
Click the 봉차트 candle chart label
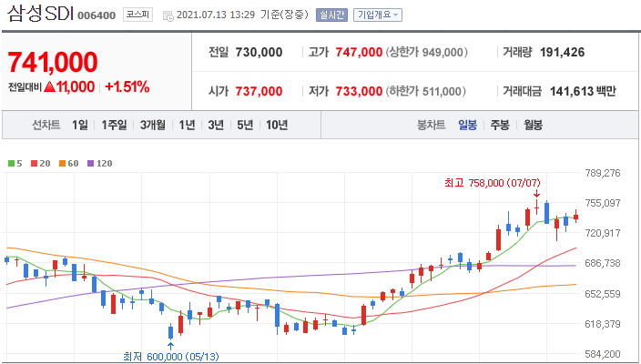[431, 125]
